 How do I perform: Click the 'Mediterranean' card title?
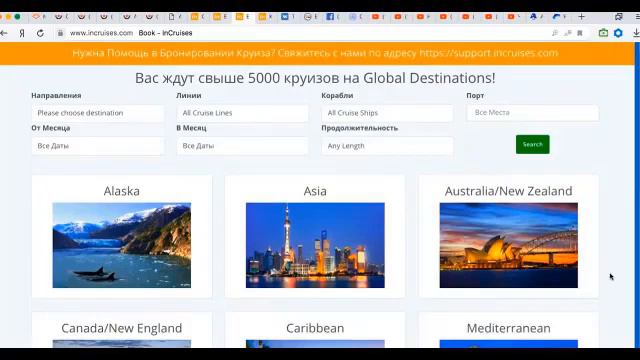[x=509, y=328]
